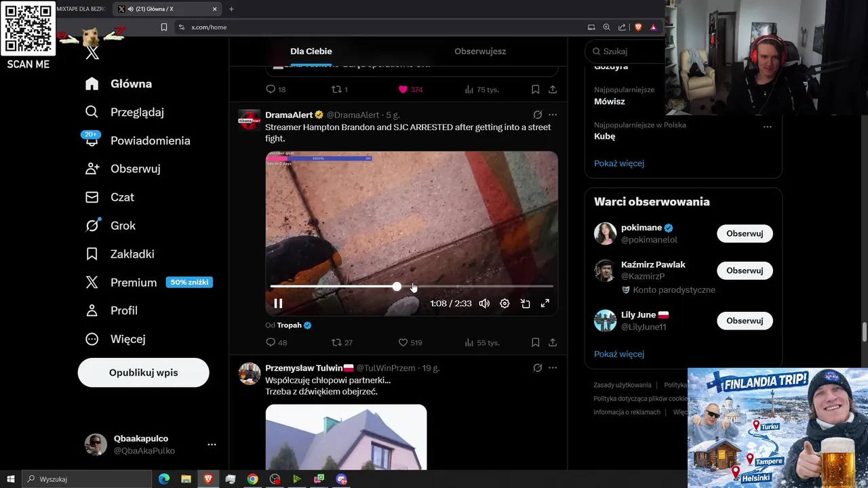Screen dimensions: 868x488
Task: Expand video to fullscreen
Action: tap(545, 304)
